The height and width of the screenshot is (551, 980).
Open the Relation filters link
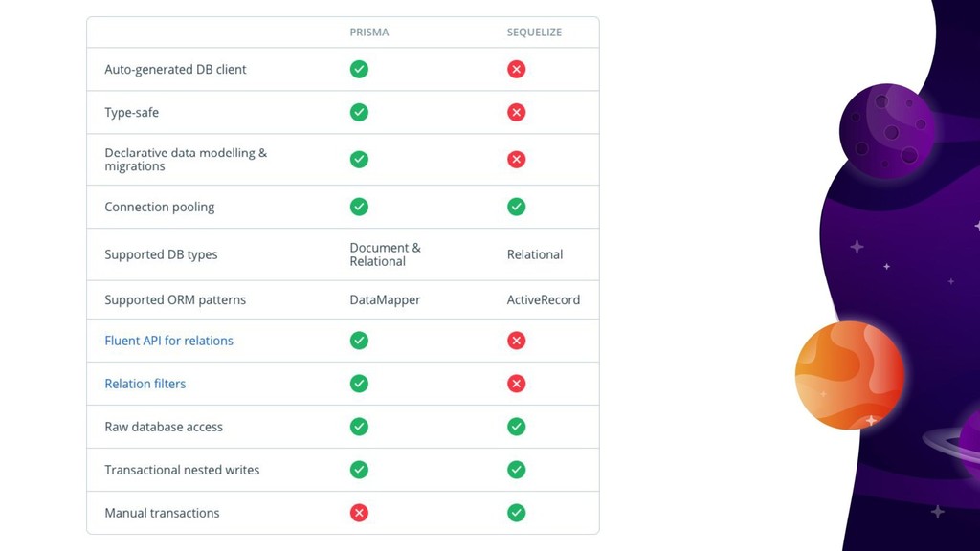145,384
